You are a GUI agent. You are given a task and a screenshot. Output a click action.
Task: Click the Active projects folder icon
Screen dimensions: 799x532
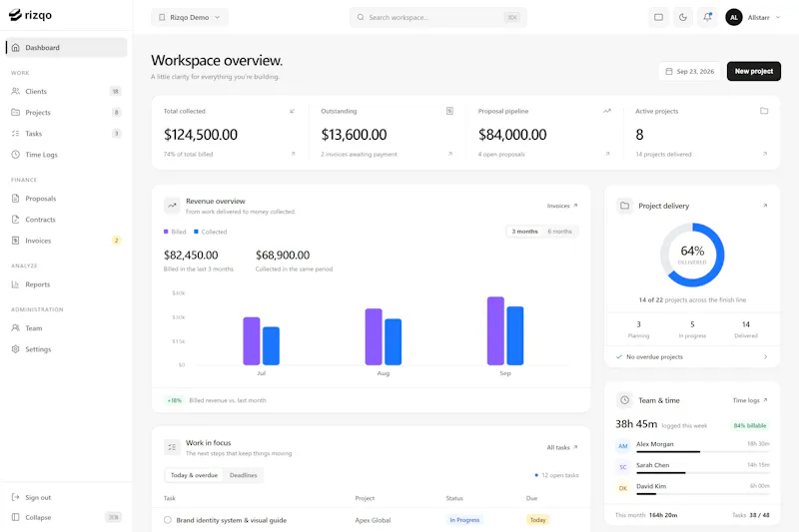click(x=764, y=111)
